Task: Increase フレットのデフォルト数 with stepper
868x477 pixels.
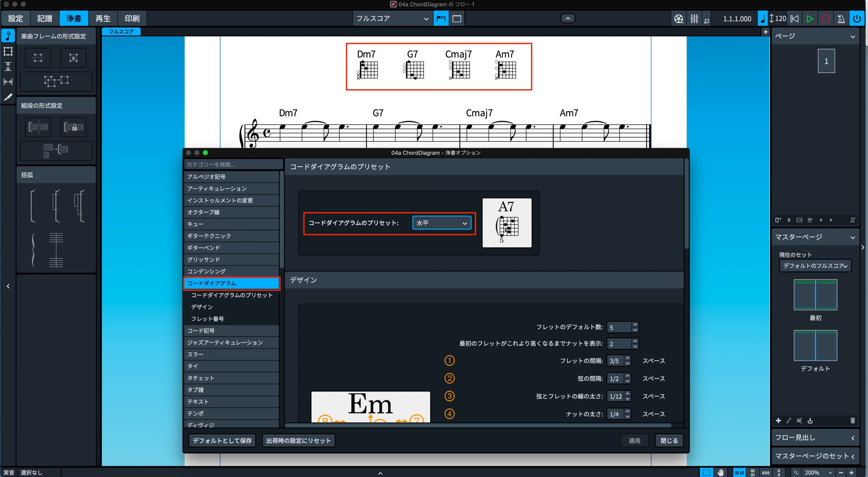Action: [x=635, y=325]
